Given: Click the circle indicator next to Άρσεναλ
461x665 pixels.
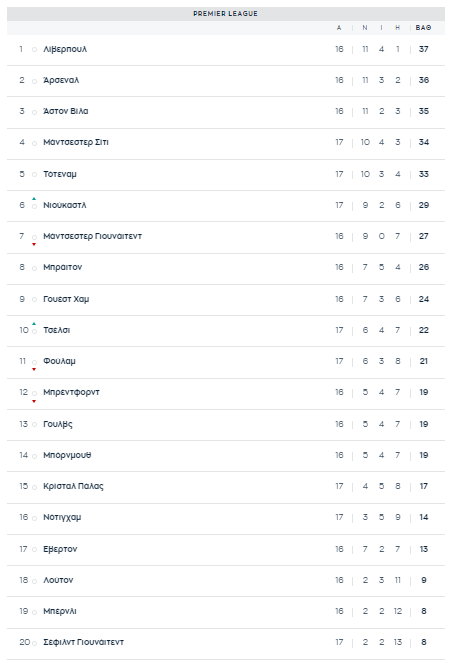Looking at the screenshot, I should point(34,81).
